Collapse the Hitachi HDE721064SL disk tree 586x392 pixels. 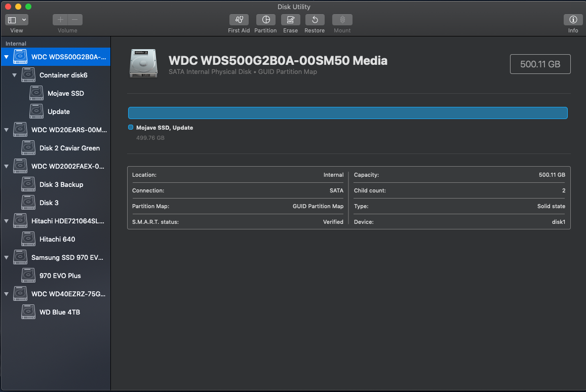point(7,221)
